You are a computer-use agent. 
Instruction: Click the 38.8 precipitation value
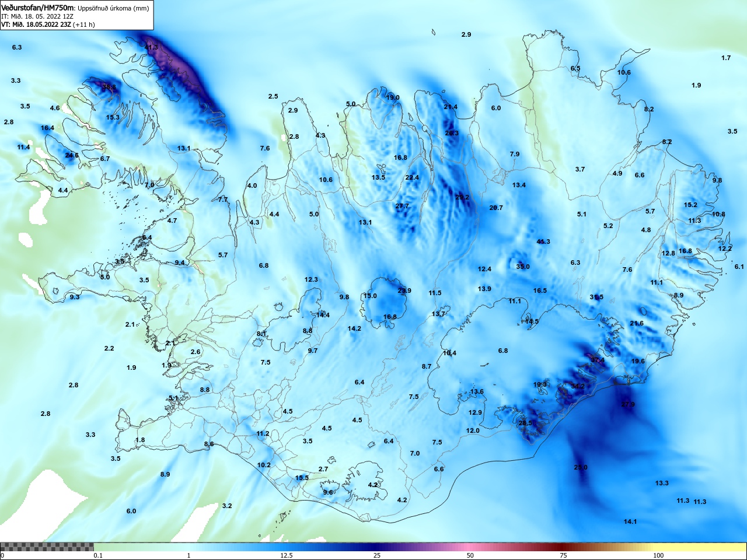coord(109,87)
